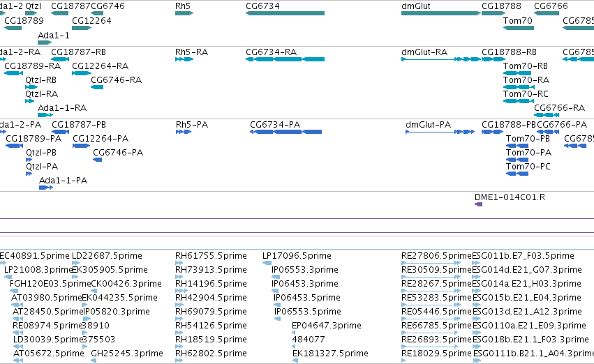The height and width of the screenshot is (364, 594).
Task: Click transcript label CG18789-RA
Action: 32,66
